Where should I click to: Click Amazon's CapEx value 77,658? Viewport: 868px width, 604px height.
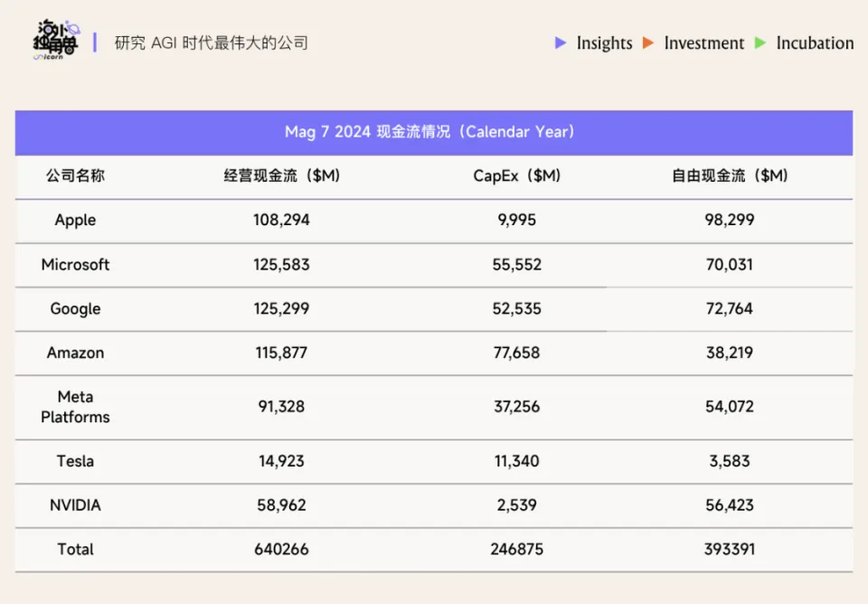517,353
